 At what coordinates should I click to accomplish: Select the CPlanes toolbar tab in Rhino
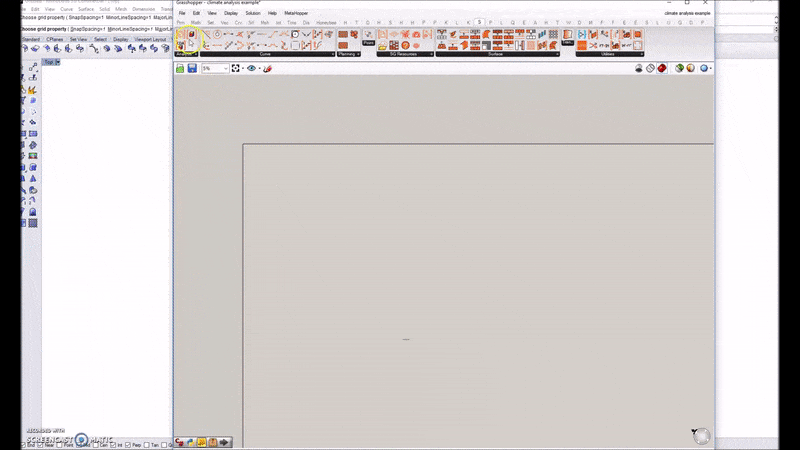pos(55,39)
